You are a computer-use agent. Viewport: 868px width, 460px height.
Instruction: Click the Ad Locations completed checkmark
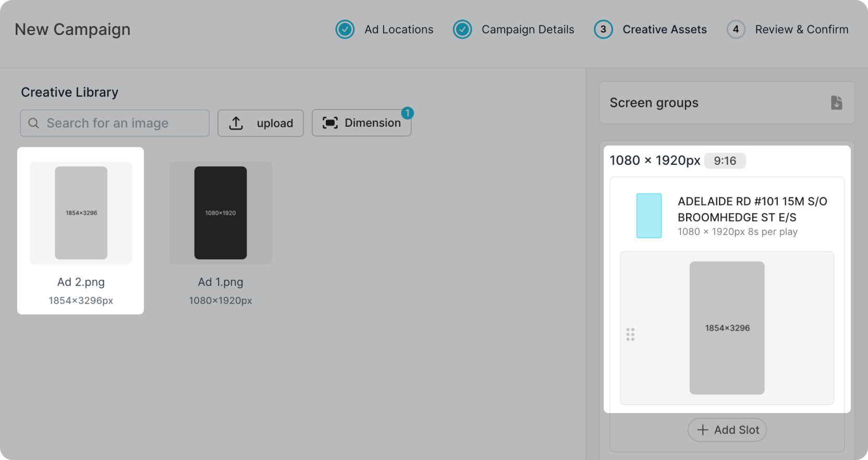pos(345,30)
